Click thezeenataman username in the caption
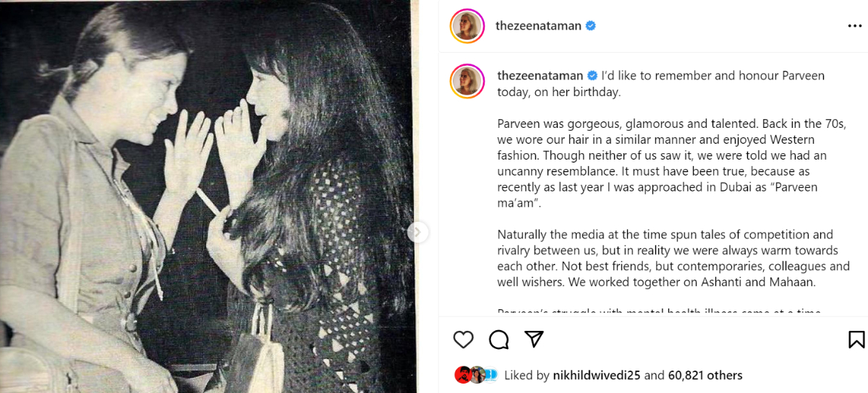Image resolution: width=868 pixels, height=393 pixels. pos(540,75)
